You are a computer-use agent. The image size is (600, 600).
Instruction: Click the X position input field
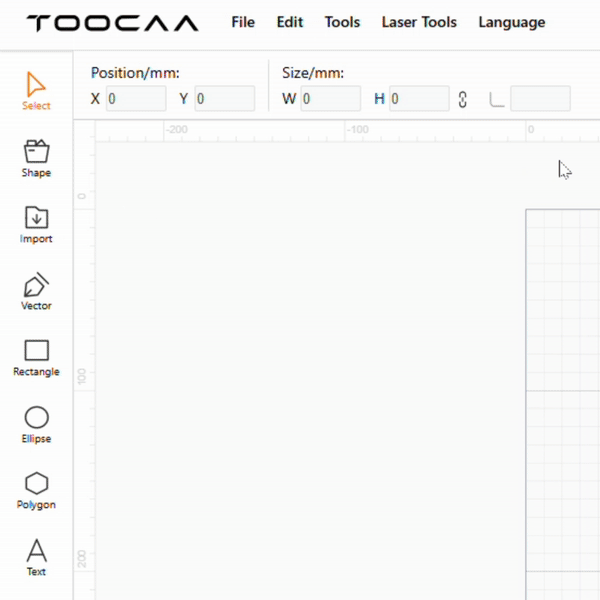136,99
